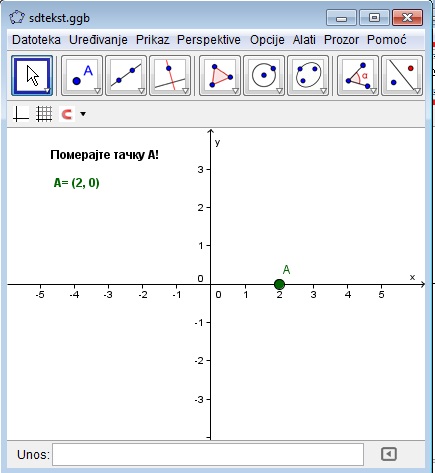Select the Ellipse conic tool
The image size is (435, 473).
(x=308, y=76)
